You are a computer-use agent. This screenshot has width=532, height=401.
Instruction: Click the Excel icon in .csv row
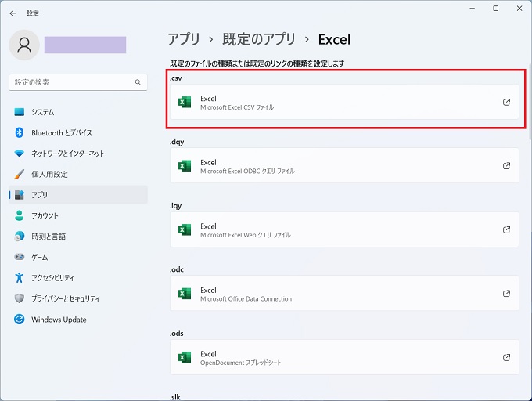click(x=185, y=102)
